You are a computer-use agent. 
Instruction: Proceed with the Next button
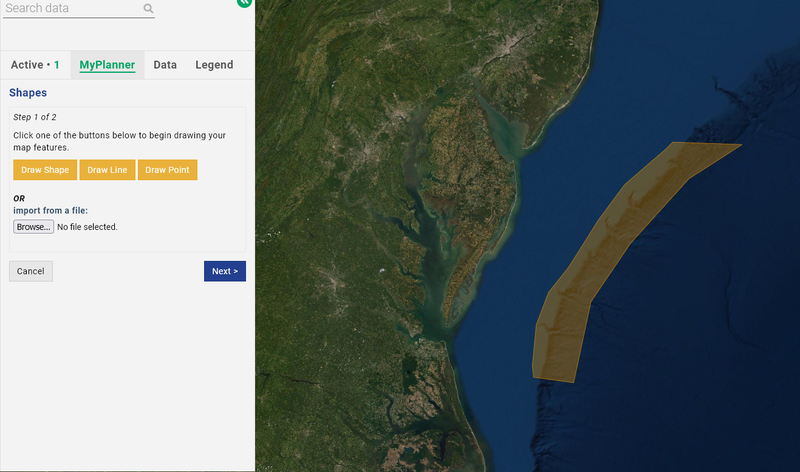coord(224,271)
